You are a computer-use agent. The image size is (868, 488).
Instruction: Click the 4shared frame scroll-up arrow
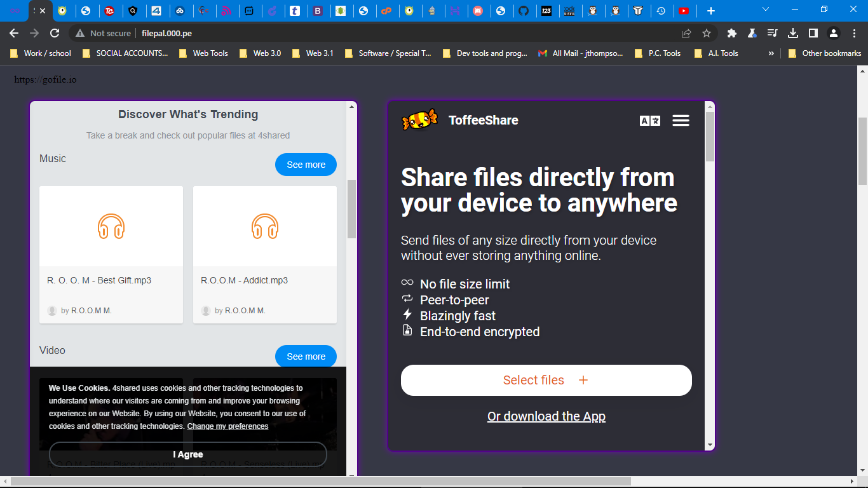click(351, 107)
